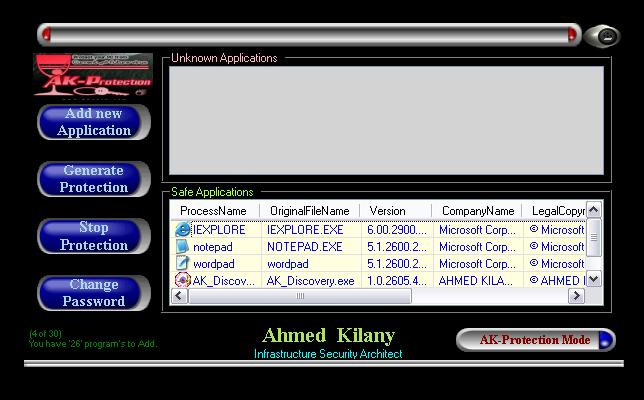
Task: Click the Ahmed Kilany name text
Action: pos(329,335)
